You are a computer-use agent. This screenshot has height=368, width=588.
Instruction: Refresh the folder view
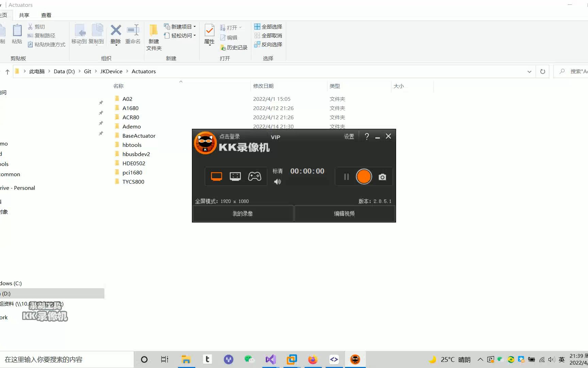pos(543,72)
